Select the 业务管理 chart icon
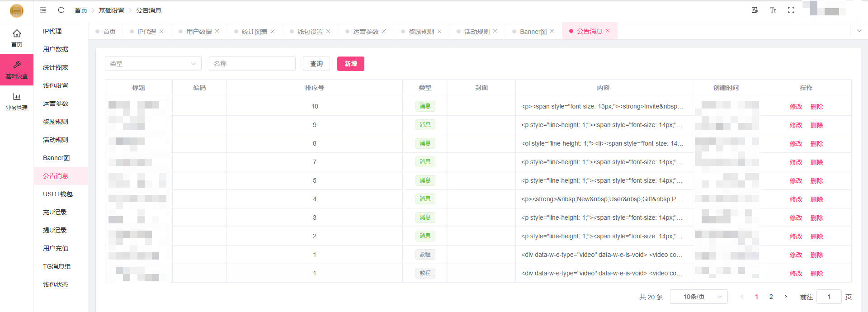The height and width of the screenshot is (312, 868). [x=17, y=97]
